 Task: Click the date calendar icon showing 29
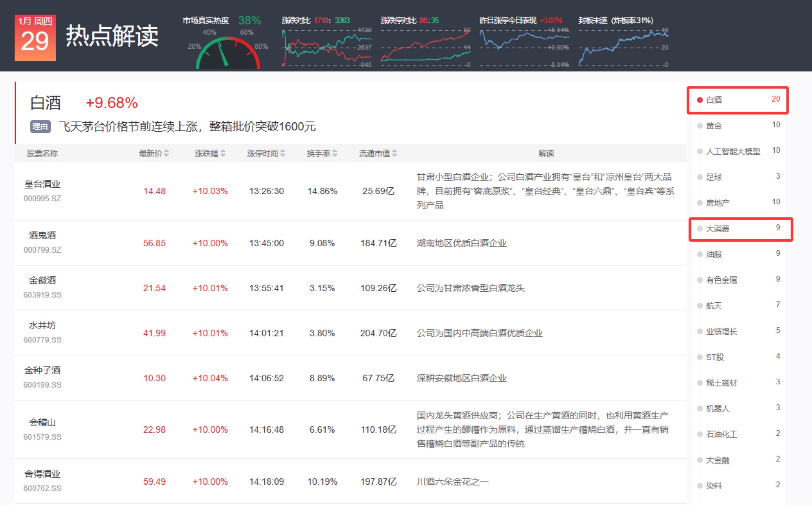point(35,38)
